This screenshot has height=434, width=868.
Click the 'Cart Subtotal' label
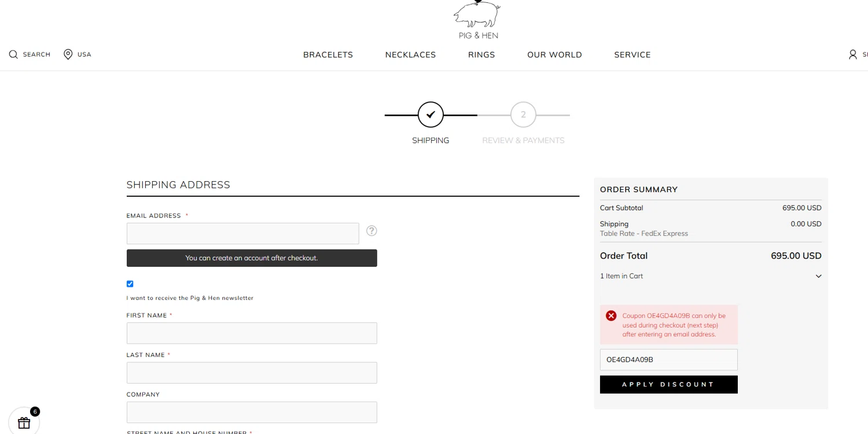(621, 208)
